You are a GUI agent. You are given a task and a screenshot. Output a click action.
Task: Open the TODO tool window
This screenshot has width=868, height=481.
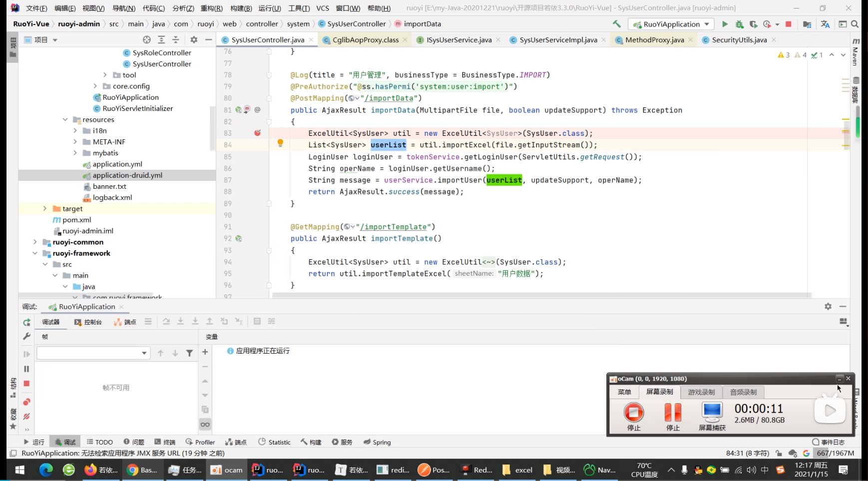tap(100, 442)
